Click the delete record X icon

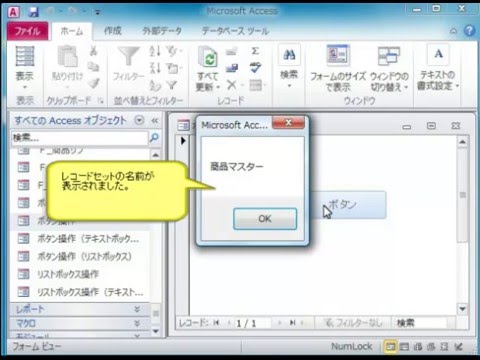231,85
